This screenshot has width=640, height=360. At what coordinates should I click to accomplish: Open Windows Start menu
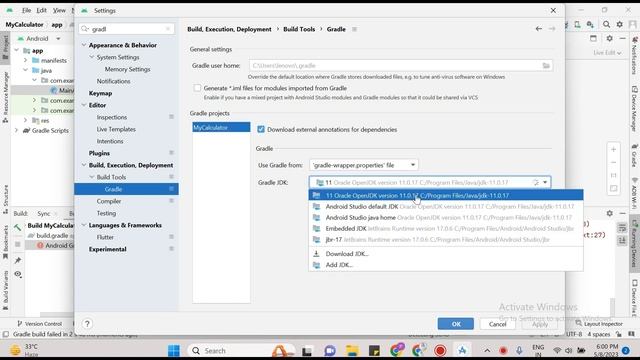point(173,351)
